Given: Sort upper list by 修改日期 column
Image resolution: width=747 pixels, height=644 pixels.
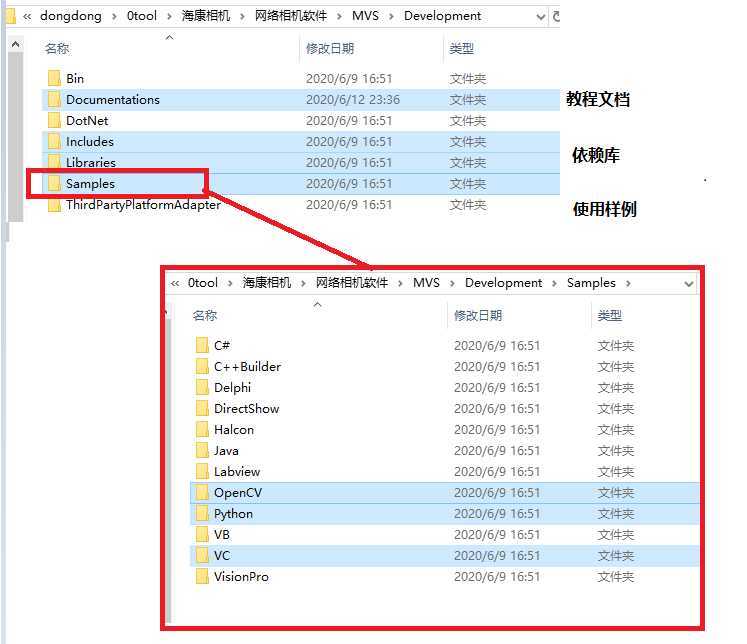Looking at the screenshot, I should [x=330, y=49].
